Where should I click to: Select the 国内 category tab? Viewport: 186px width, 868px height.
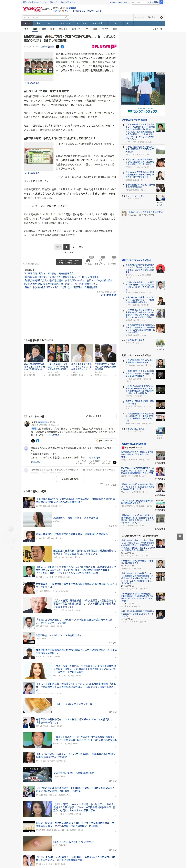pyautogui.click(x=35, y=29)
